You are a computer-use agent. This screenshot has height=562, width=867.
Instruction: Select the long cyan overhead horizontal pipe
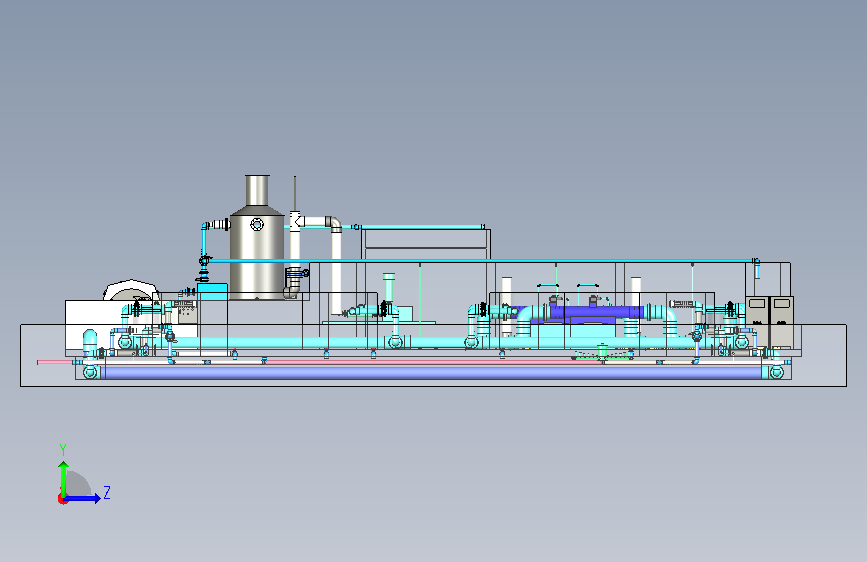[480, 261]
